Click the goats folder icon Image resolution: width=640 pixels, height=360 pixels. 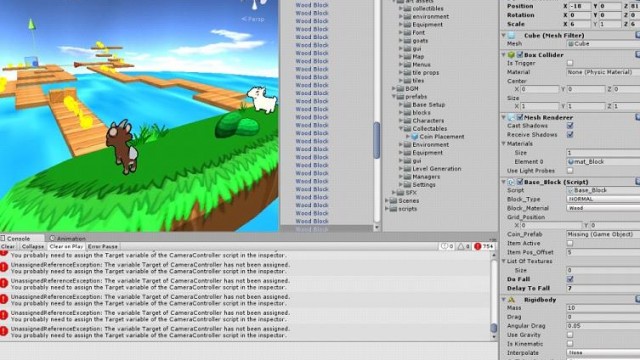coord(407,40)
